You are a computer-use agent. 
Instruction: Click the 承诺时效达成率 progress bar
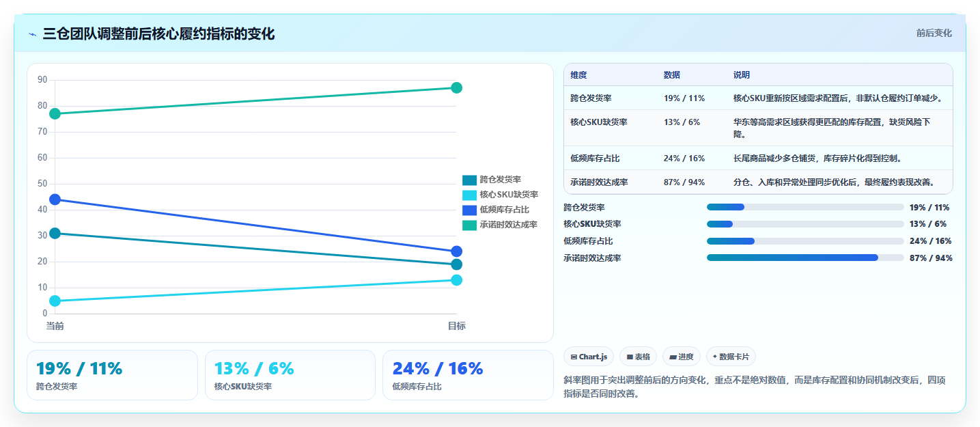[805, 258]
